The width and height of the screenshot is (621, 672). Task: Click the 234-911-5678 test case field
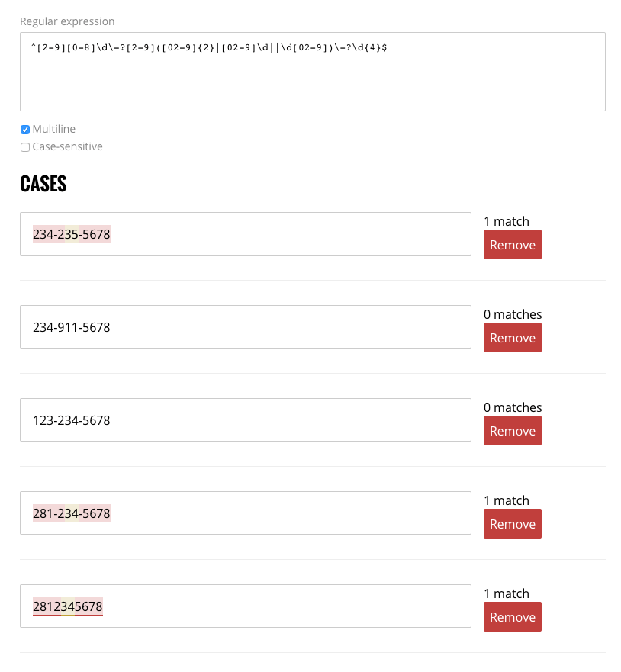(x=246, y=326)
